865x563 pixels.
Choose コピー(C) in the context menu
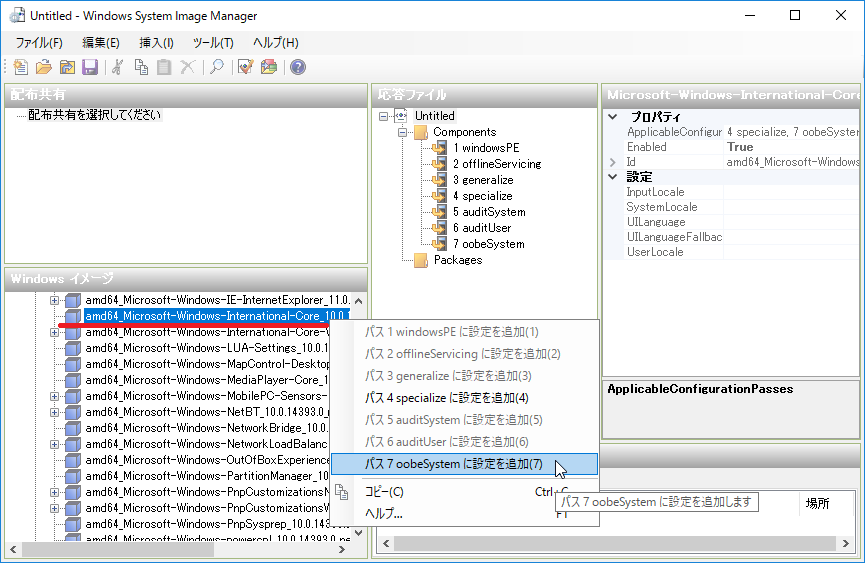[x=464, y=492]
